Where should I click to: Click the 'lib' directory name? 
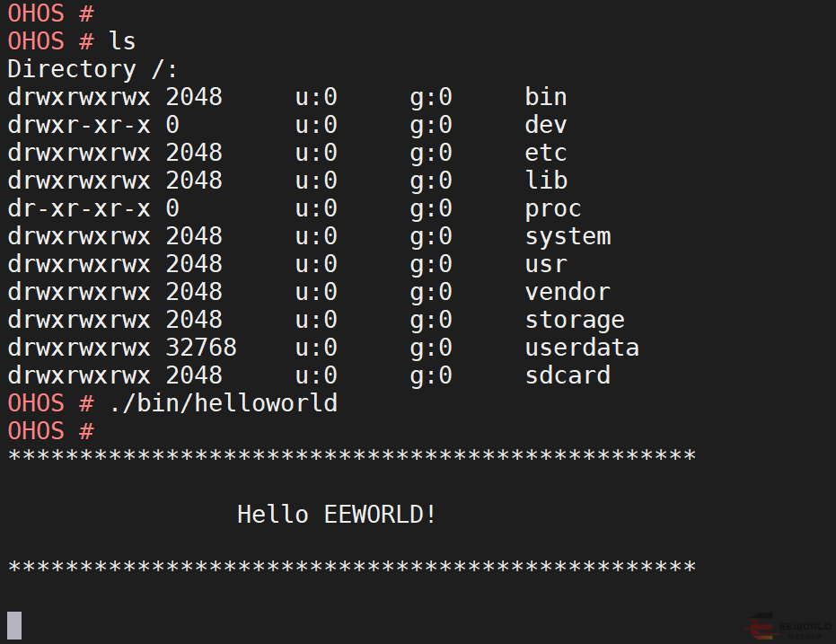[546, 181]
